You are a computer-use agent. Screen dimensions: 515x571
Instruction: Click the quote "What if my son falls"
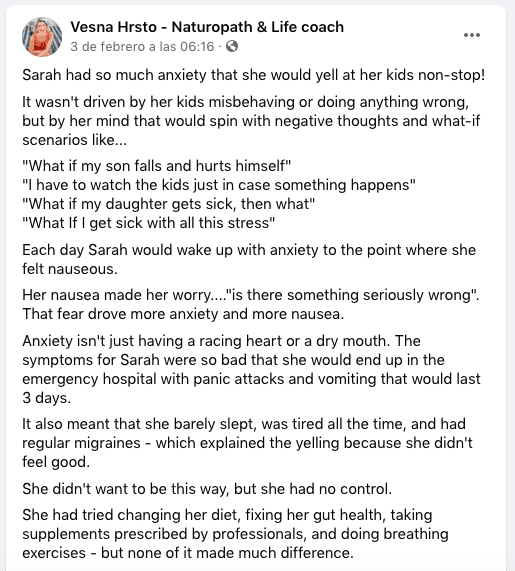[157, 166]
